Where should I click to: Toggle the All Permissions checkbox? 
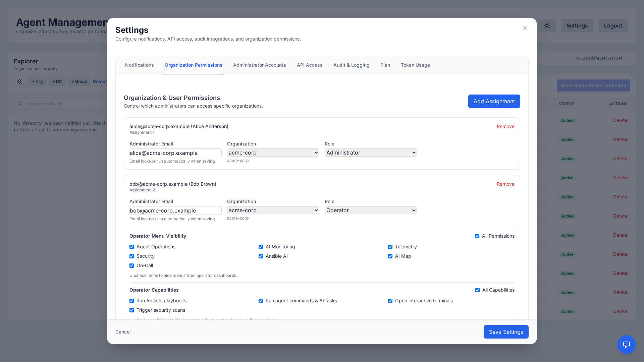click(x=477, y=236)
